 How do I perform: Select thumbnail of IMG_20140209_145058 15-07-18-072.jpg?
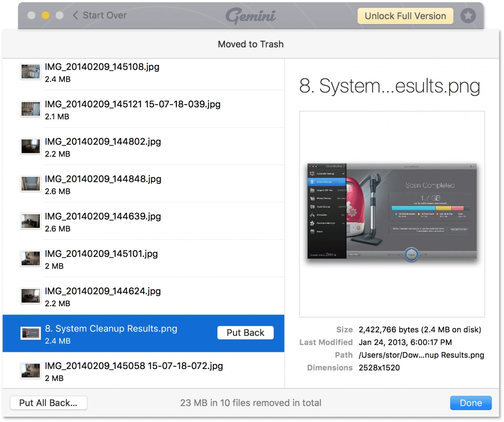pos(30,370)
